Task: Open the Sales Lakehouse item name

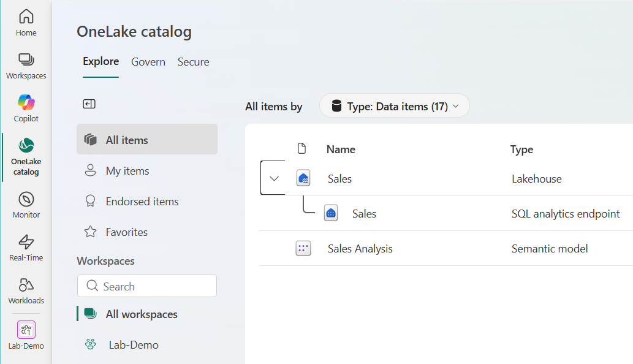Action: tap(339, 179)
